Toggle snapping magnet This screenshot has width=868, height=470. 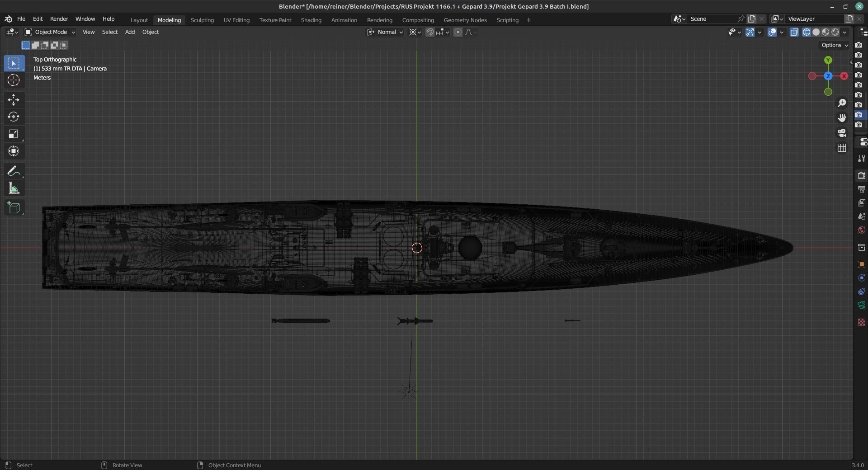coord(430,32)
